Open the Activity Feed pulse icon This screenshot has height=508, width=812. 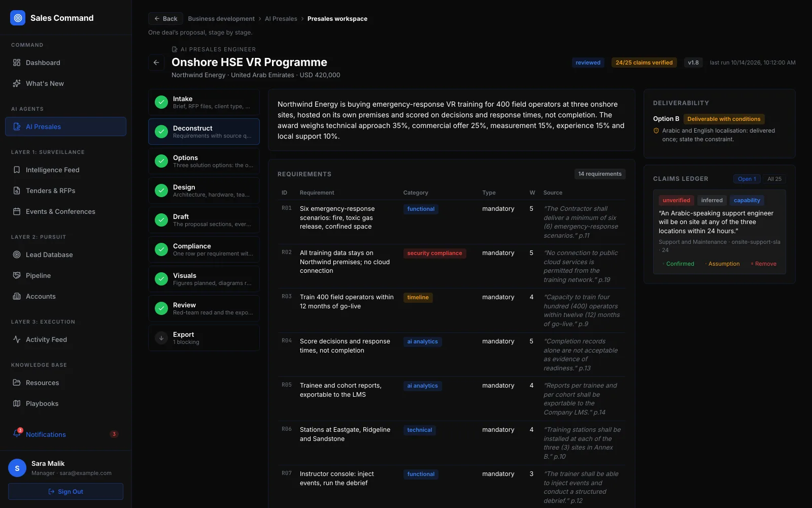click(17, 339)
